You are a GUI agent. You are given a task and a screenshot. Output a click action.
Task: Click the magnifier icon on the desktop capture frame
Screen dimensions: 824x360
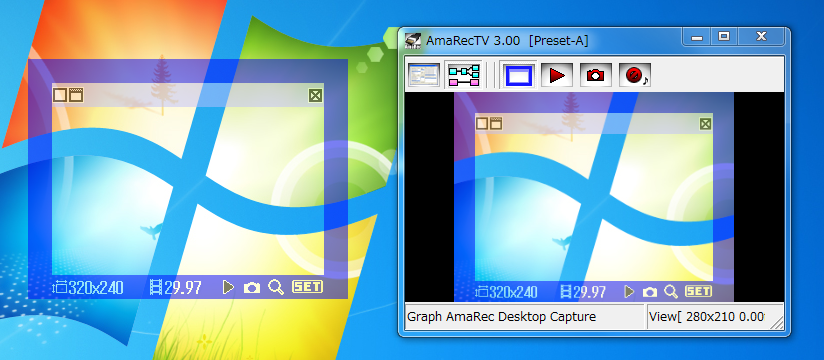[x=276, y=287]
